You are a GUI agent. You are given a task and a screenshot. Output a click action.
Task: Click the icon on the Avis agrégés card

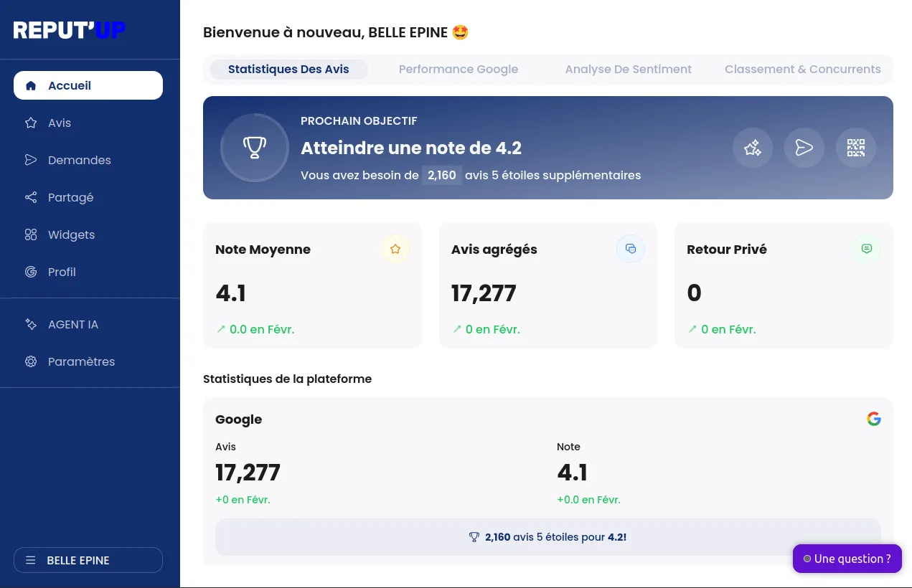point(631,249)
